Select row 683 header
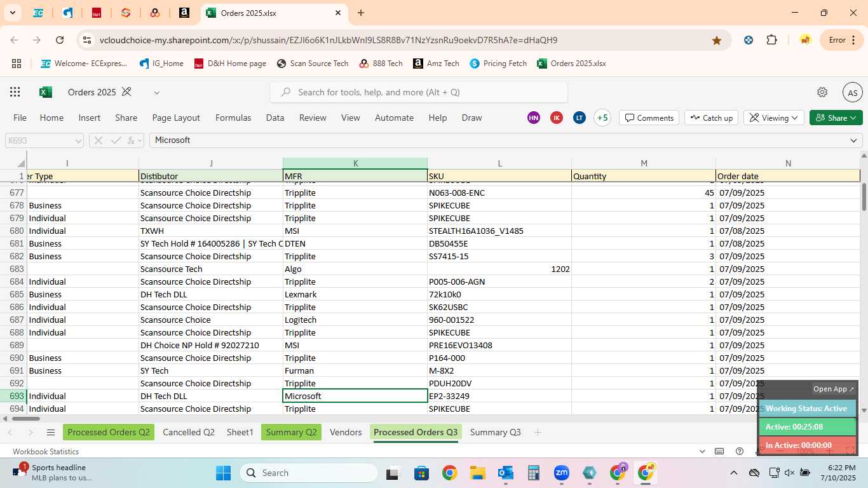This screenshot has height=488, width=868. click(x=13, y=269)
